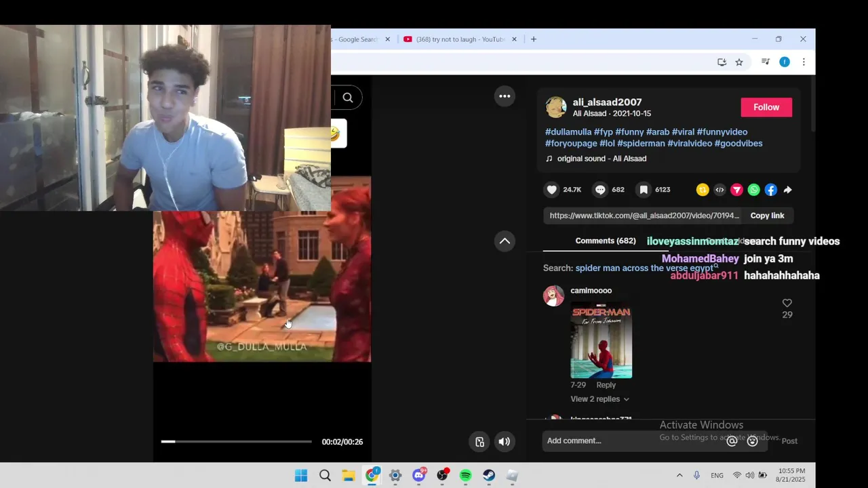Show hidden system tray icons

tap(679, 476)
